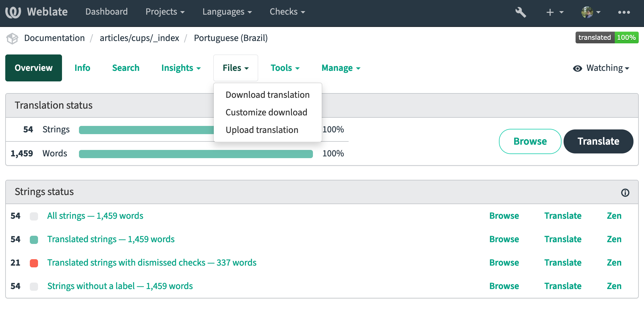Viewport: 644px width, 311px height.
Task: Expand the Manage dropdown
Action: [341, 68]
